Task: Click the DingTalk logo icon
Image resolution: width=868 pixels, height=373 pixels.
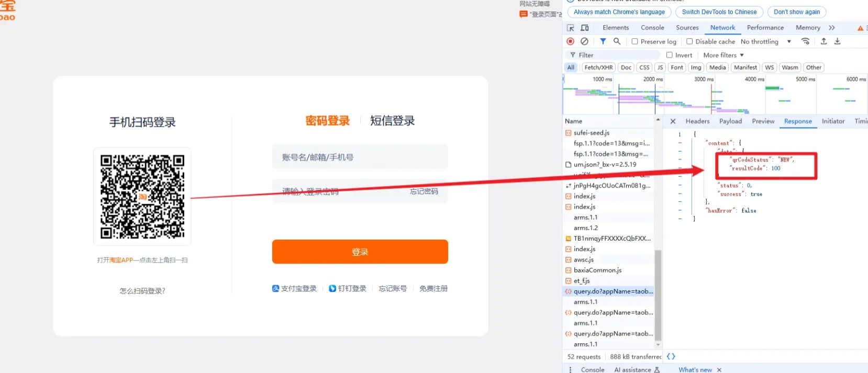Action: 332,288
